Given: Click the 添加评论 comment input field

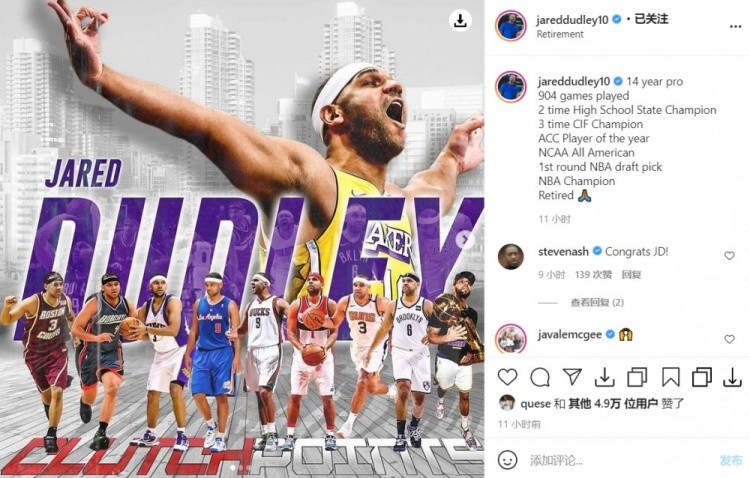Looking at the screenshot, I should point(619,460).
